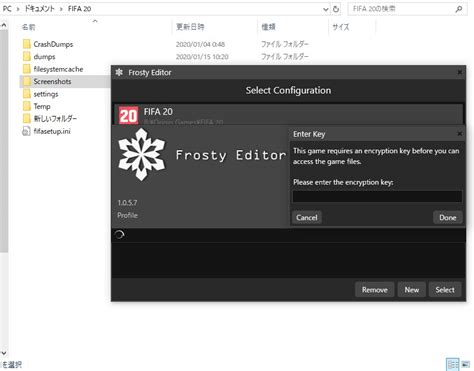The image size is (474, 371).
Task: Sort by 更新日時 column header
Action: pos(190,27)
